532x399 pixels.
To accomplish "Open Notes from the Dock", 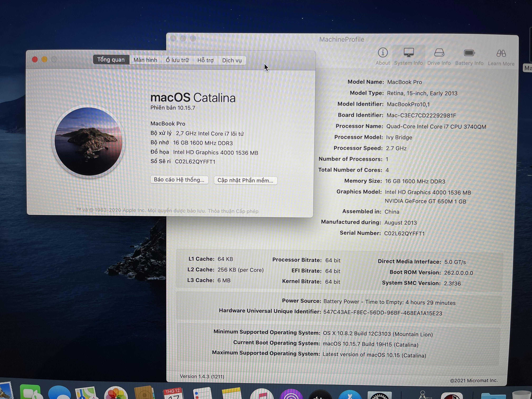I will point(231,393).
